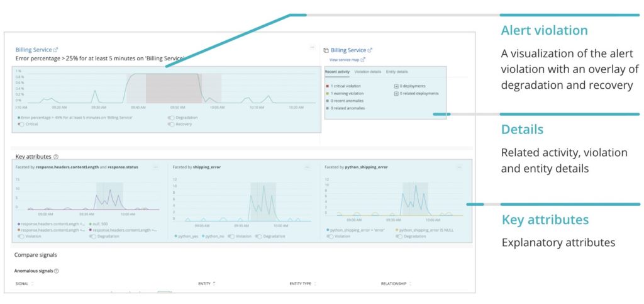The width and height of the screenshot is (644, 304).
Task: Click help icon next to Anomalous signals
Action: (56, 271)
